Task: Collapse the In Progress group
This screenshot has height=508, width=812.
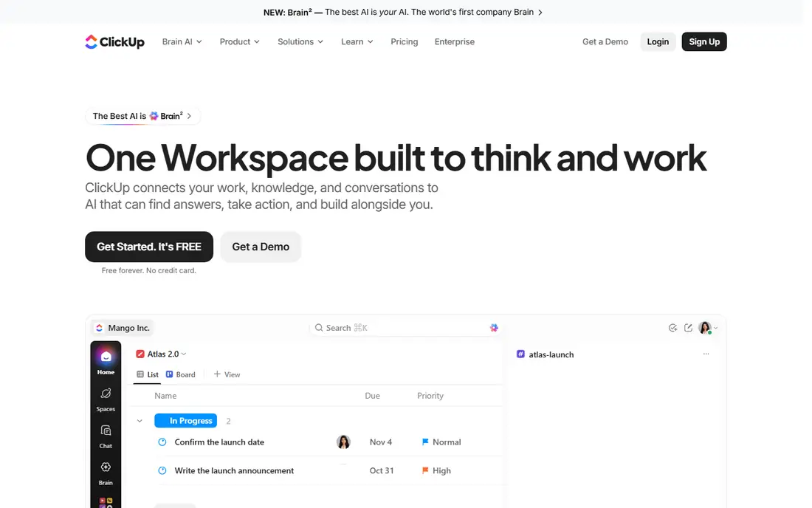Action: click(140, 421)
